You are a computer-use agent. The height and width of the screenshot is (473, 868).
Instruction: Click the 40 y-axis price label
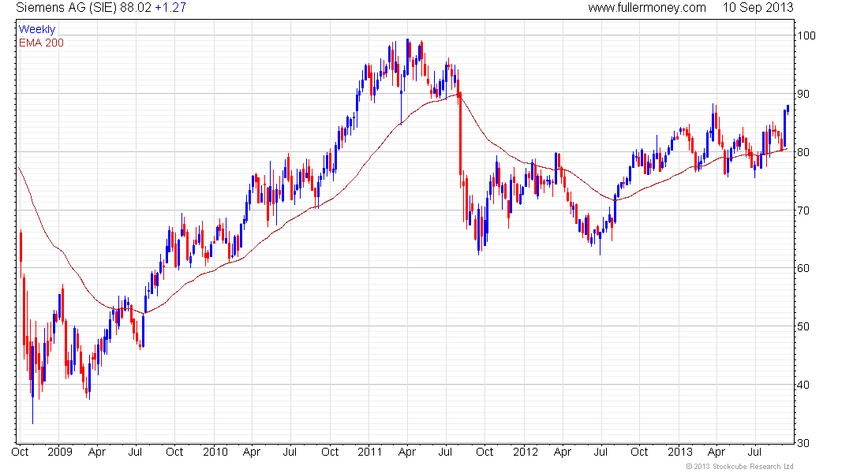[x=803, y=385]
